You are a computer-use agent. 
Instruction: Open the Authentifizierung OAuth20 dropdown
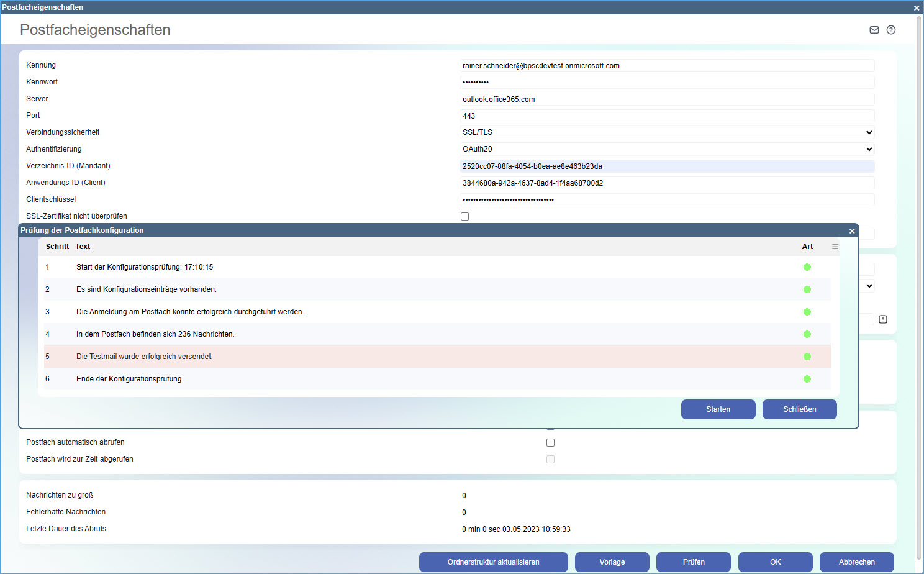coord(667,149)
